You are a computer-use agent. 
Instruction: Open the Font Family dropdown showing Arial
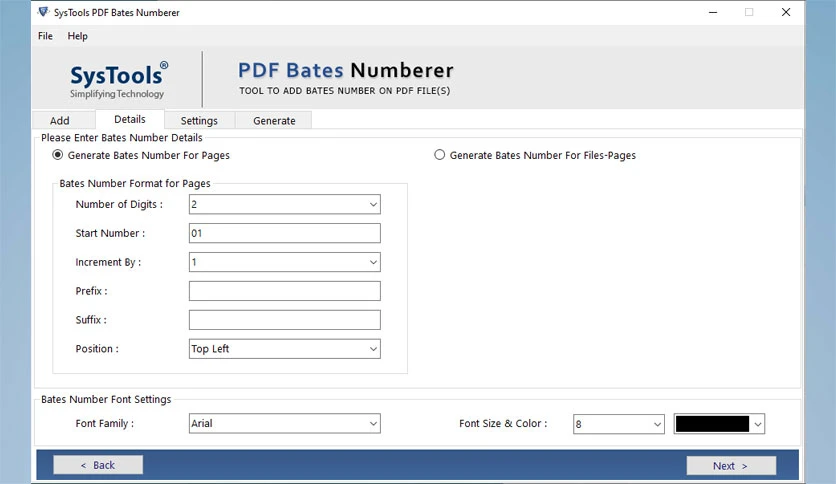pyautogui.click(x=285, y=423)
